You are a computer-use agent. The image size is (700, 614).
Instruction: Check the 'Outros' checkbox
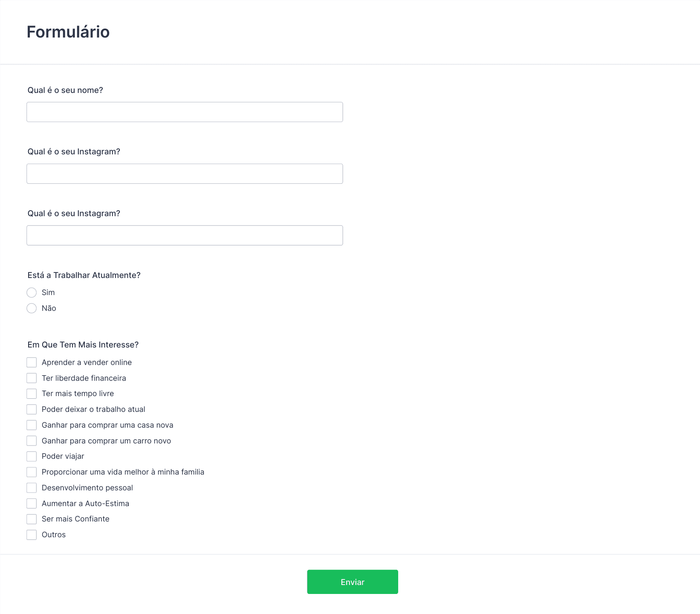tap(32, 535)
